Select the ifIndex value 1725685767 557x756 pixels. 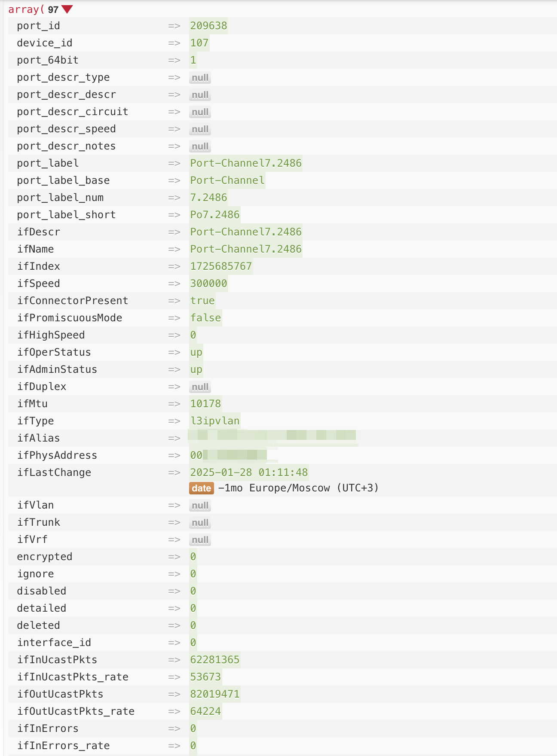coord(221,266)
